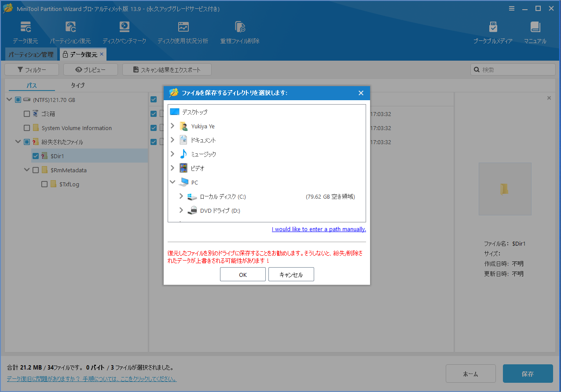Image resolution: width=561 pixels, height=392 pixels.
Task: Select the パス view tab
Action: [32, 85]
